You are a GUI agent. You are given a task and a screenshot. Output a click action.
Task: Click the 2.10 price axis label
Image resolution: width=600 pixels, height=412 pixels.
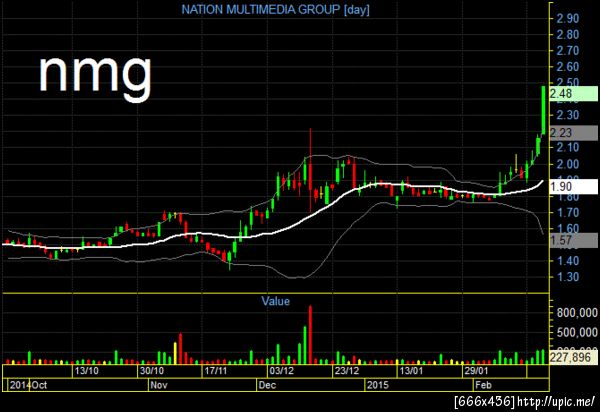pos(567,147)
